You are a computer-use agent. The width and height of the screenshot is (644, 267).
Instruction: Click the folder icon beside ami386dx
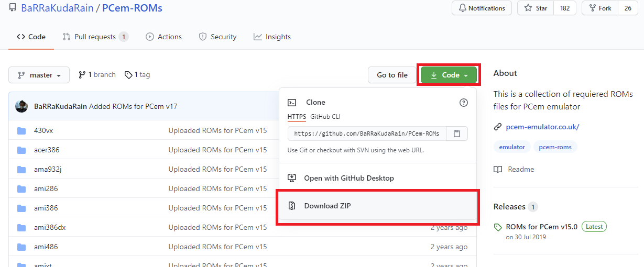coord(21,228)
